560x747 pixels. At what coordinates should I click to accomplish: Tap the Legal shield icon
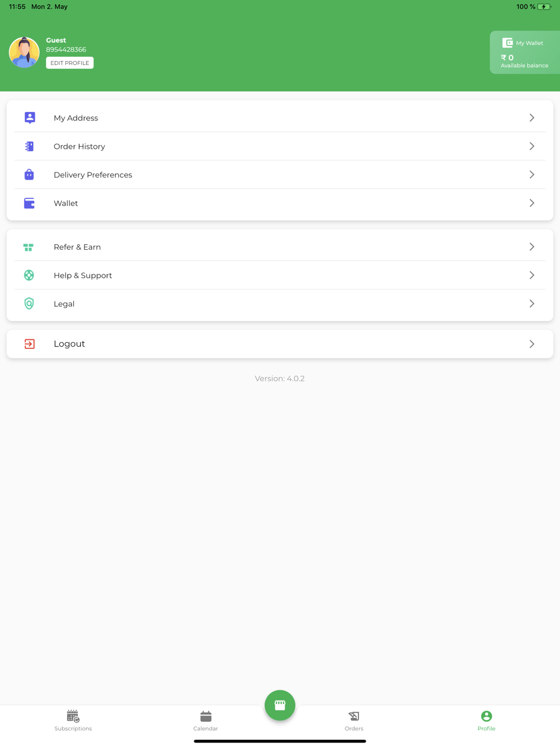(29, 304)
